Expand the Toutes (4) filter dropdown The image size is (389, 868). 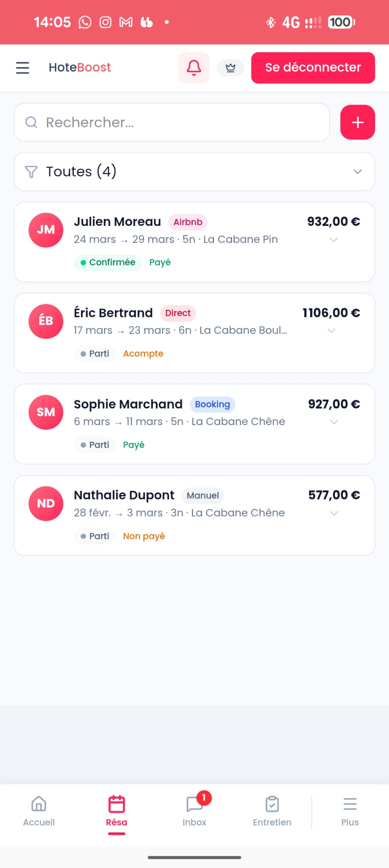[357, 172]
